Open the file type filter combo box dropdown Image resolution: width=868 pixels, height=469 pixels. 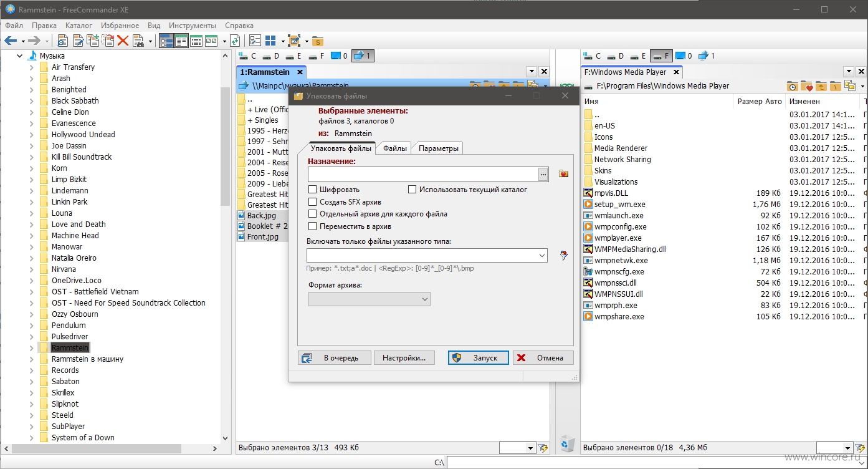click(542, 255)
